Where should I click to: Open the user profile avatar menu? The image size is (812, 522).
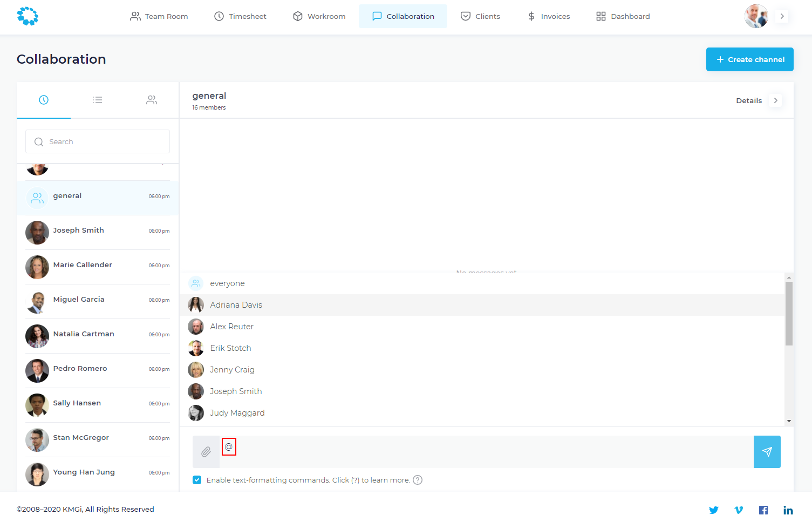[756, 16]
